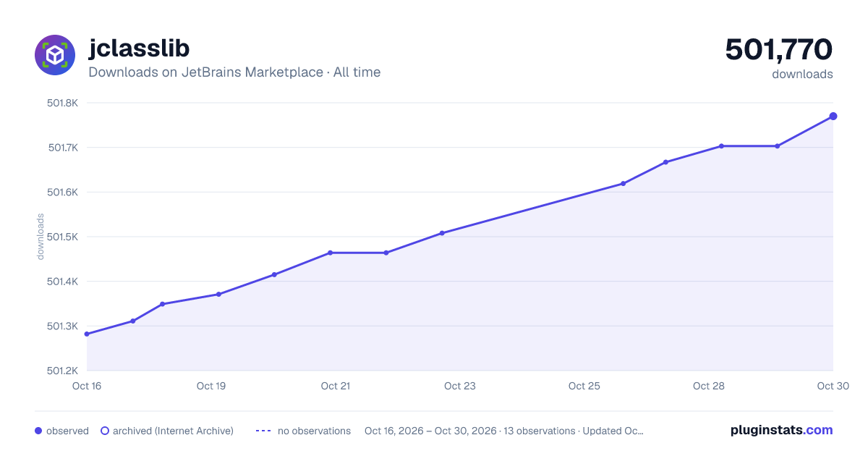
Task: Click the 501.6K y-axis label
Action: (x=62, y=192)
